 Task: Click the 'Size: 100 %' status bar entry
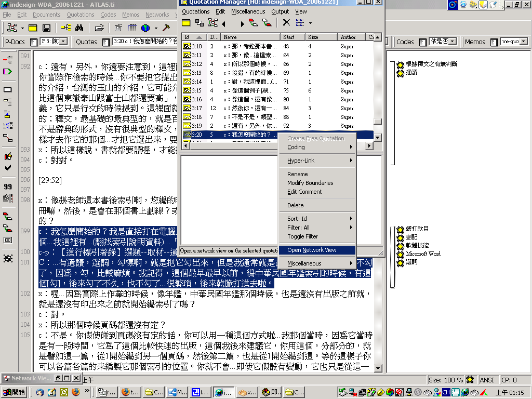pyautogui.click(x=445, y=380)
